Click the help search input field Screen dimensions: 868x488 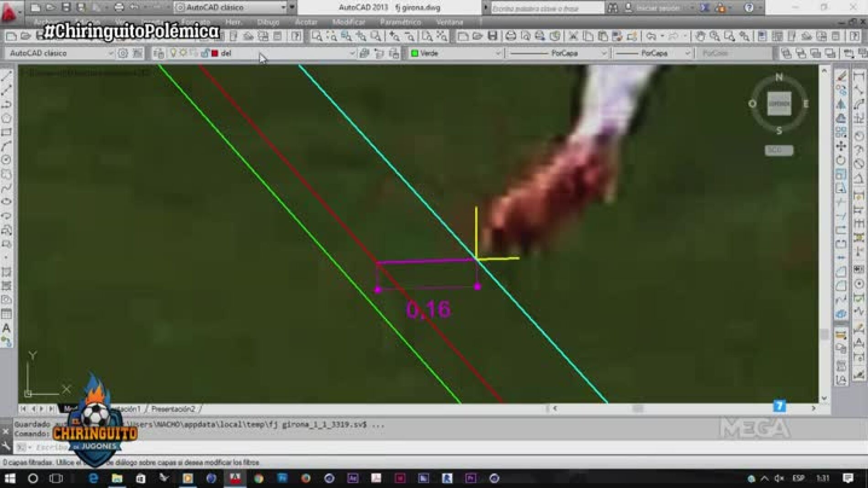click(547, 8)
